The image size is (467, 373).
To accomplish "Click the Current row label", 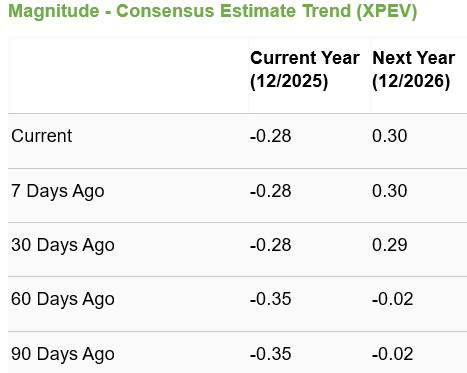I will coord(42,136).
